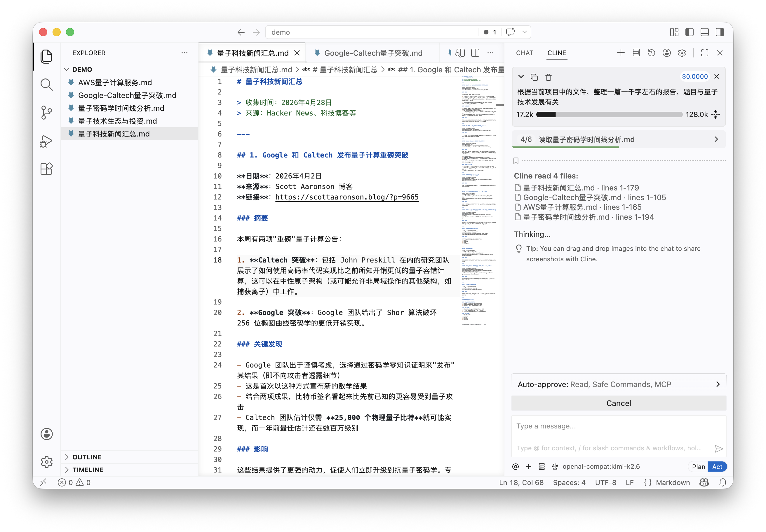Open the editor more actions menu
This screenshot has width=766, height=532.
(x=490, y=53)
